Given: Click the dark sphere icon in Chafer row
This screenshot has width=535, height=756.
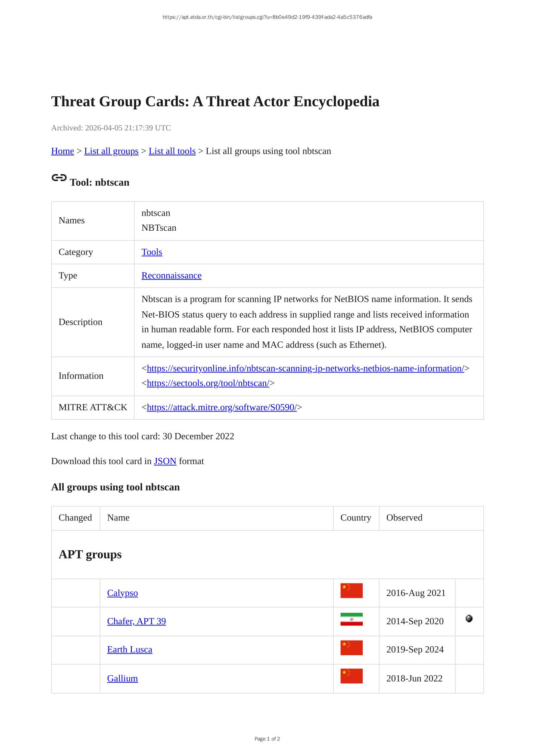Looking at the screenshot, I should tap(469, 619).
